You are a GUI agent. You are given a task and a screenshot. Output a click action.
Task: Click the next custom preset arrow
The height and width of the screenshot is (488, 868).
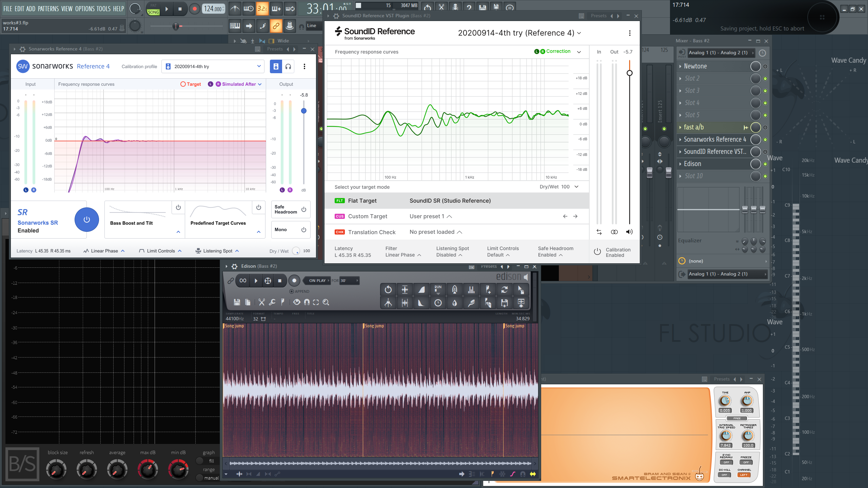pos(575,216)
